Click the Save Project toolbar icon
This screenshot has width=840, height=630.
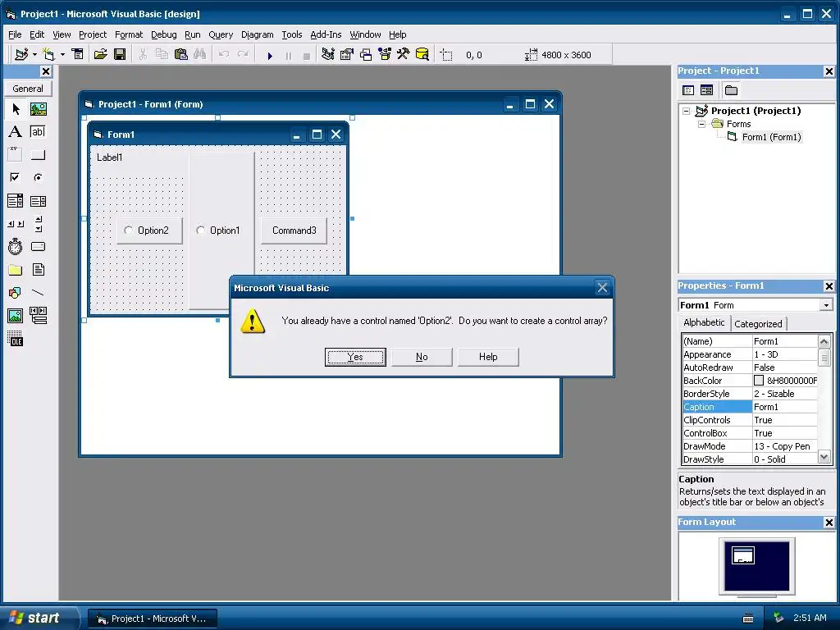tap(120, 55)
